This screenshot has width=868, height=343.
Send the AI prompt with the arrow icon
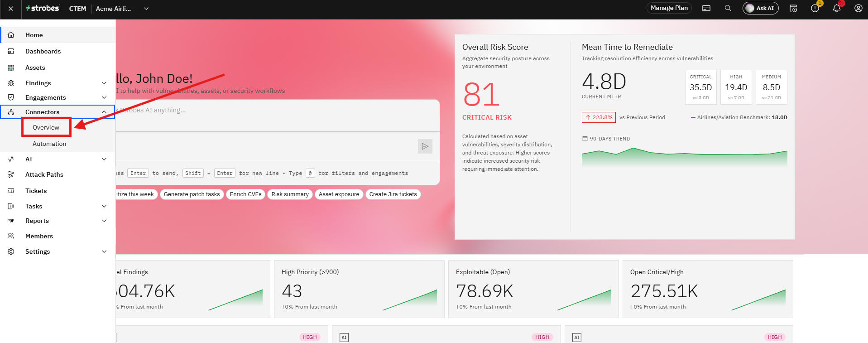pos(425,146)
